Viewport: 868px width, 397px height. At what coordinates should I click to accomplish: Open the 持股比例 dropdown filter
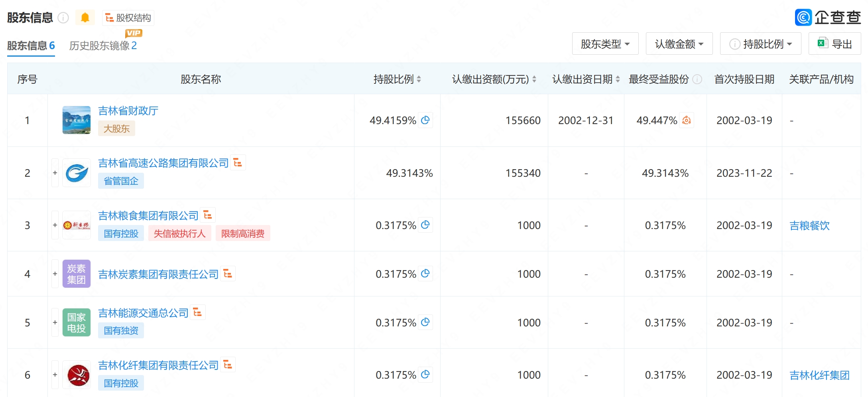point(760,44)
